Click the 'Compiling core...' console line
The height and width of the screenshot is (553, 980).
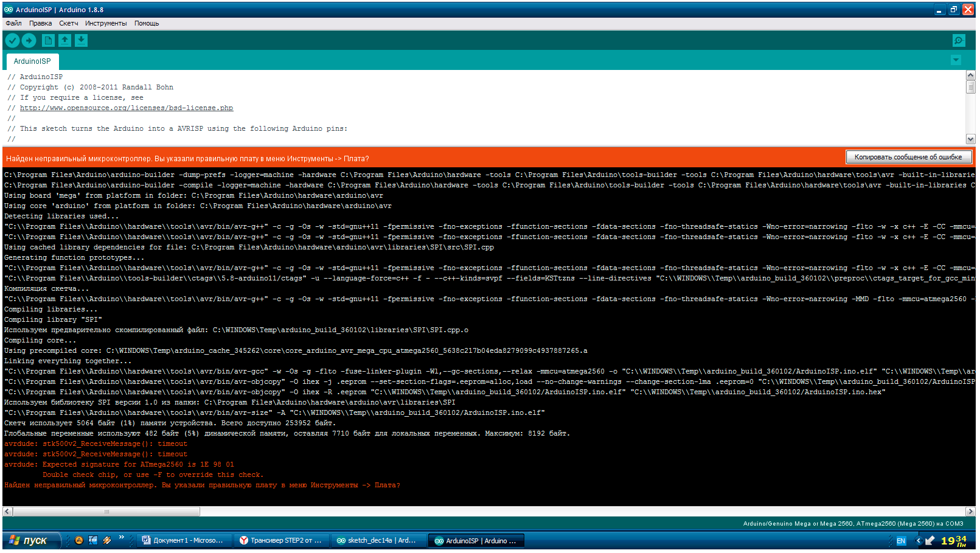(x=40, y=340)
